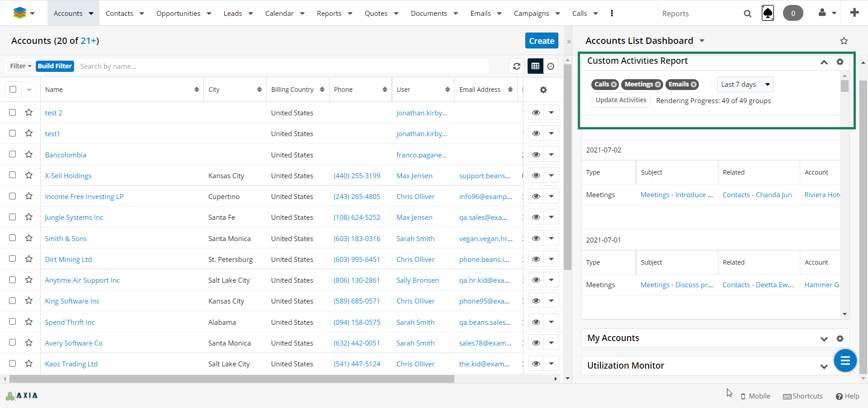
Task: Open the more modules three-dot menu
Action: point(612,13)
